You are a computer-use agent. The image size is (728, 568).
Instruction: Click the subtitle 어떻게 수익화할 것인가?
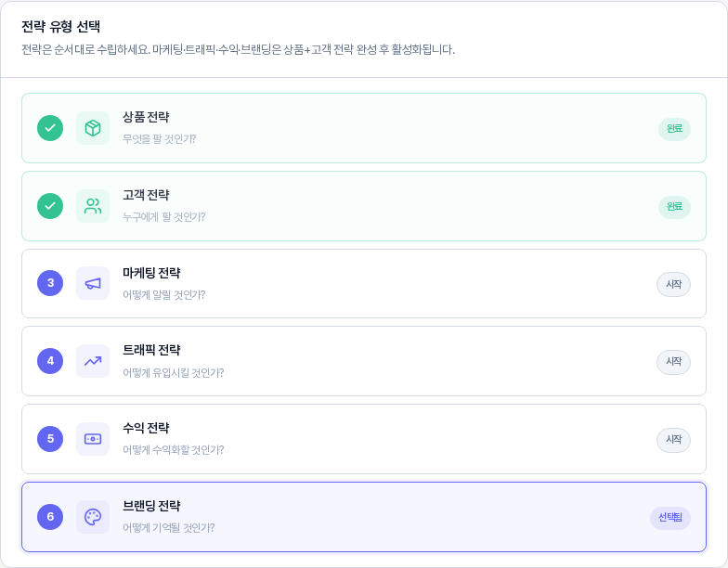(173, 449)
